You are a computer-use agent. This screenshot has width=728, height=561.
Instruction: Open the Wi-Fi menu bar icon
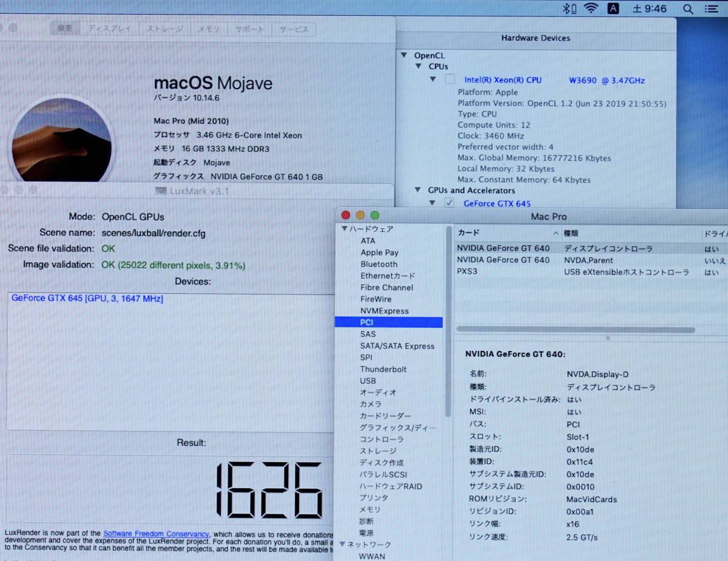[x=590, y=8]
